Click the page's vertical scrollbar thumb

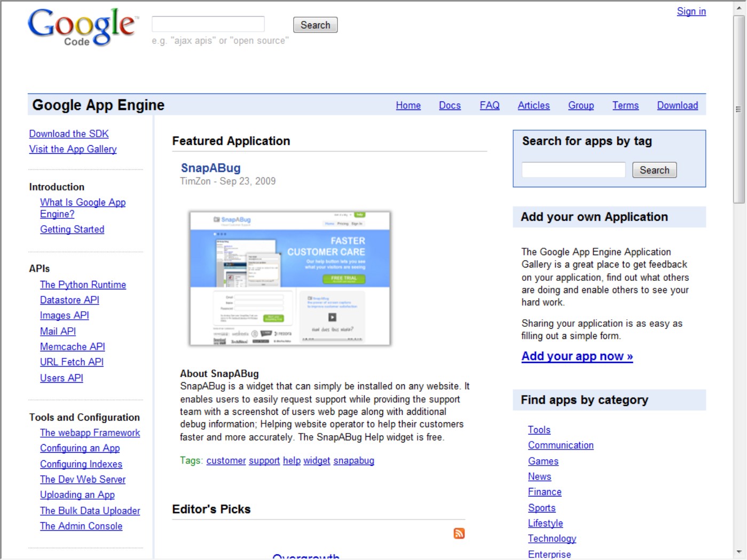pos(739,109)
